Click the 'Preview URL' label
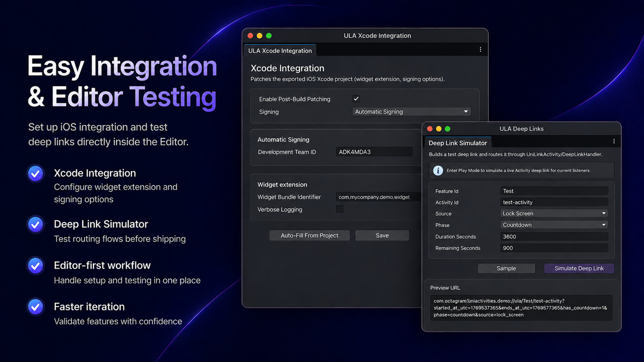644x362 pixels. click(x=445, y=287)
